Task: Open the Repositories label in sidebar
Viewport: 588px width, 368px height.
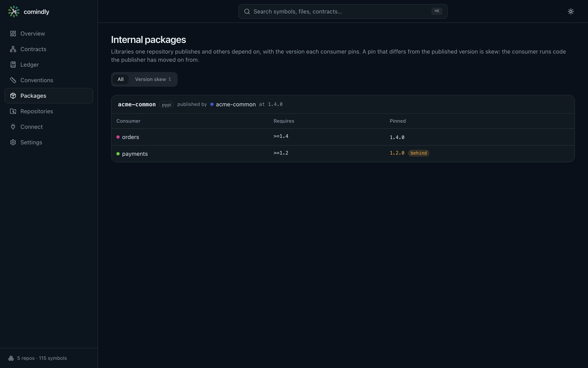Action: (37, 111)
